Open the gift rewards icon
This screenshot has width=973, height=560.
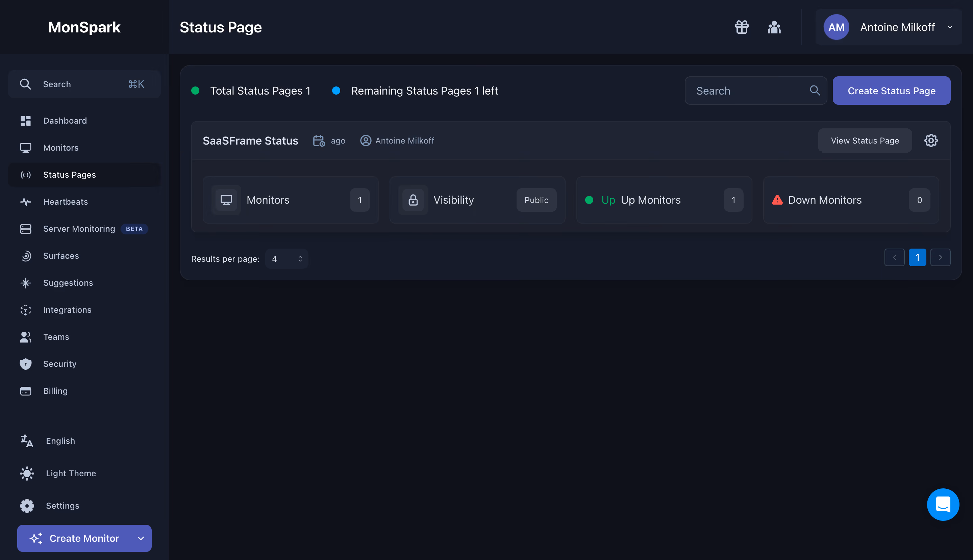(741, 27)
